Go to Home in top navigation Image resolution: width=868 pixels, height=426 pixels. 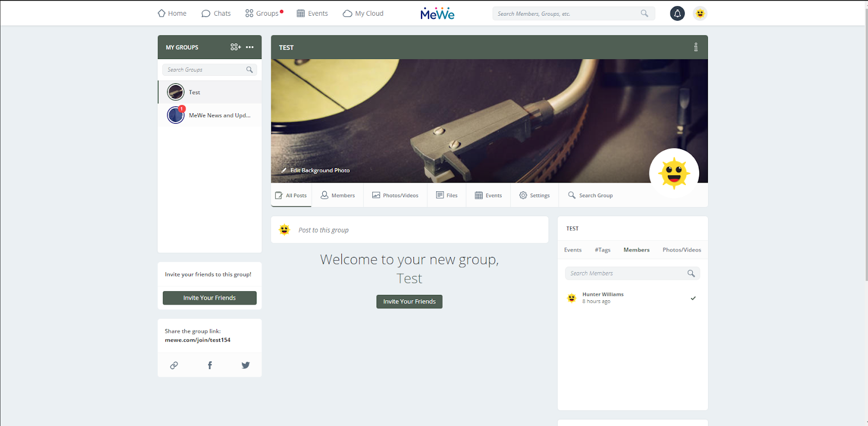click(172, 14)
